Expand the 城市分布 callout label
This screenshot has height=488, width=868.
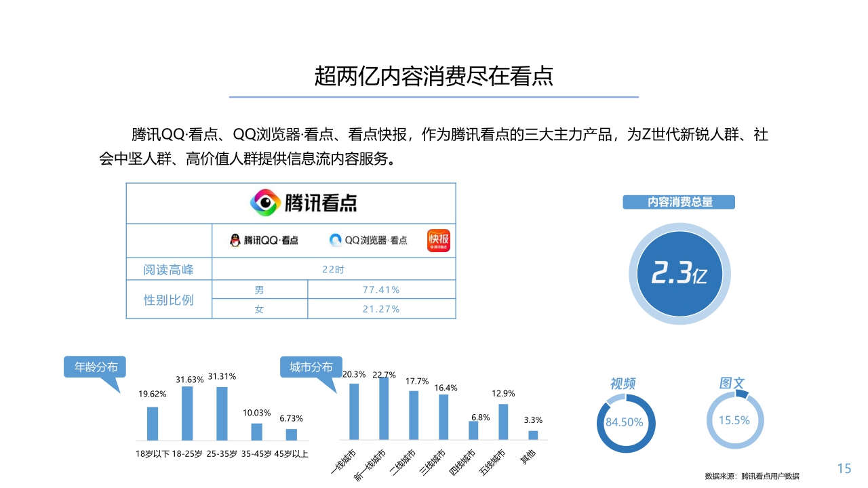tap(311, 367)
